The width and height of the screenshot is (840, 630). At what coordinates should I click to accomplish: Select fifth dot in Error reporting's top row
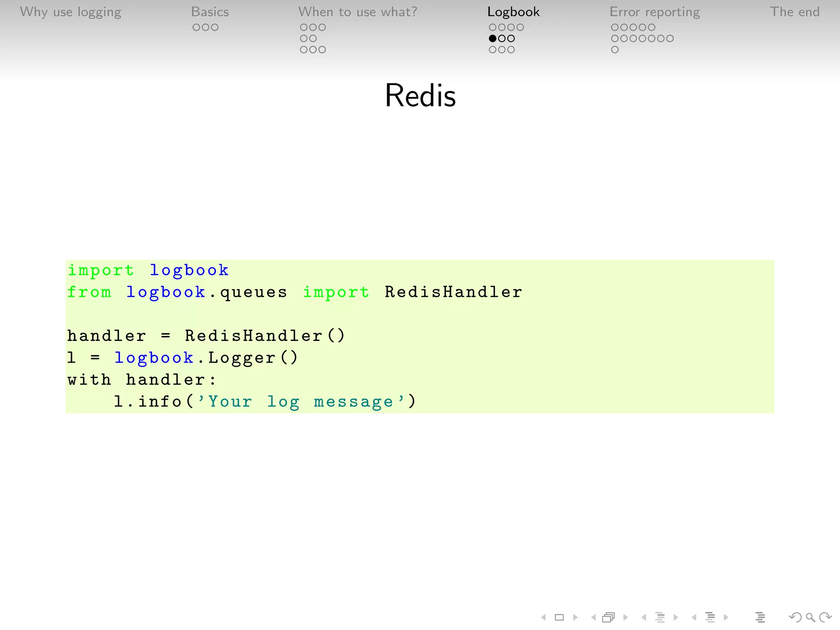[651, 27]
